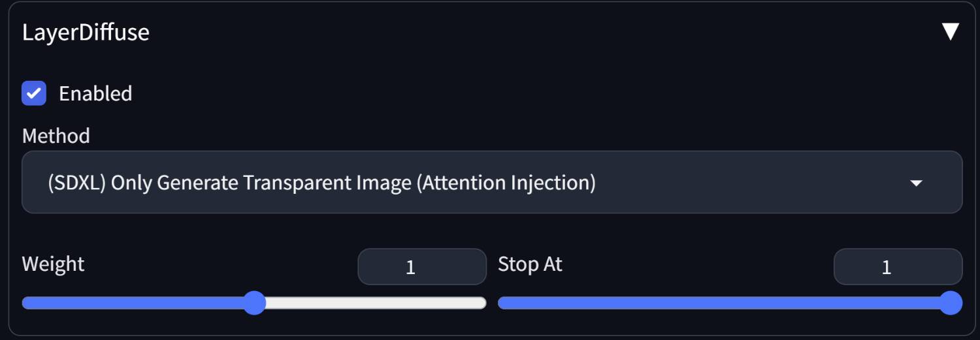The width and height of the screenshot is (980, 340).
Task: Click the far right end of Weight slider
Action: click(x=483, y=303)
